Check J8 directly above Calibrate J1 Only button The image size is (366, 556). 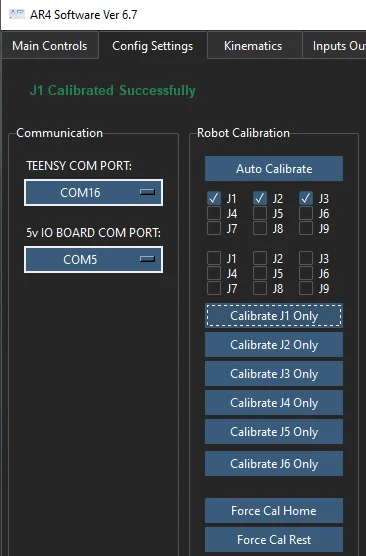260,288
